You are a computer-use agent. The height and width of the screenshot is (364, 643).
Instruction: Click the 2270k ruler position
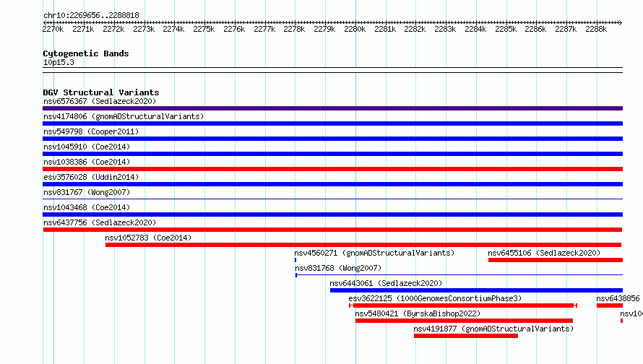(x=53, y=29)
